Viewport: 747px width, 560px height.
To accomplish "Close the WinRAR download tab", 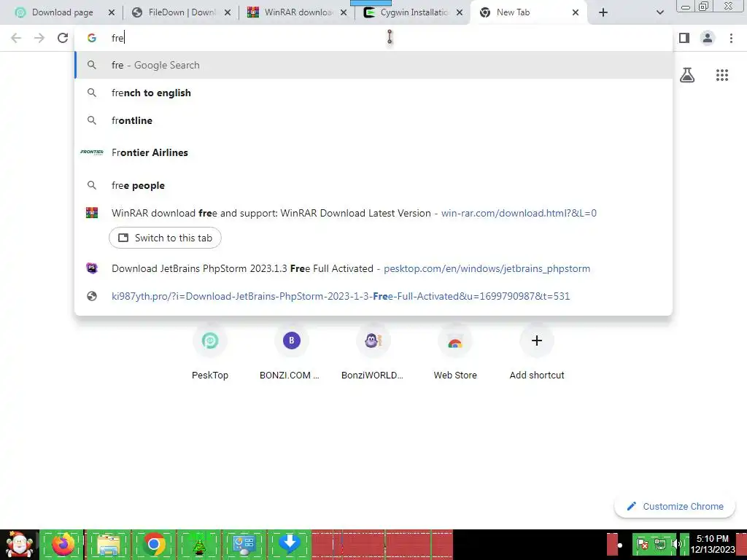I will 344,13.
